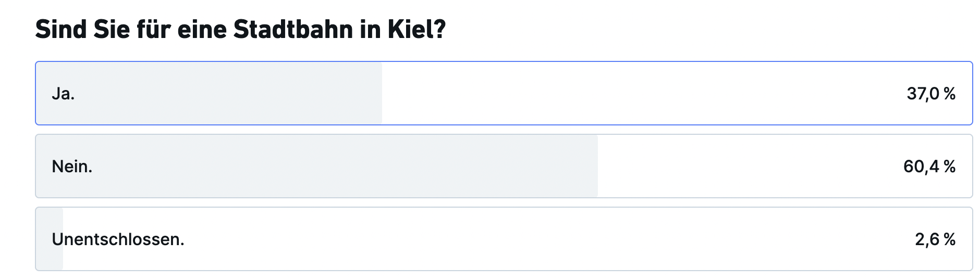
Task: Click the "Unentschlossen." label text
Action: click(118, 239)
